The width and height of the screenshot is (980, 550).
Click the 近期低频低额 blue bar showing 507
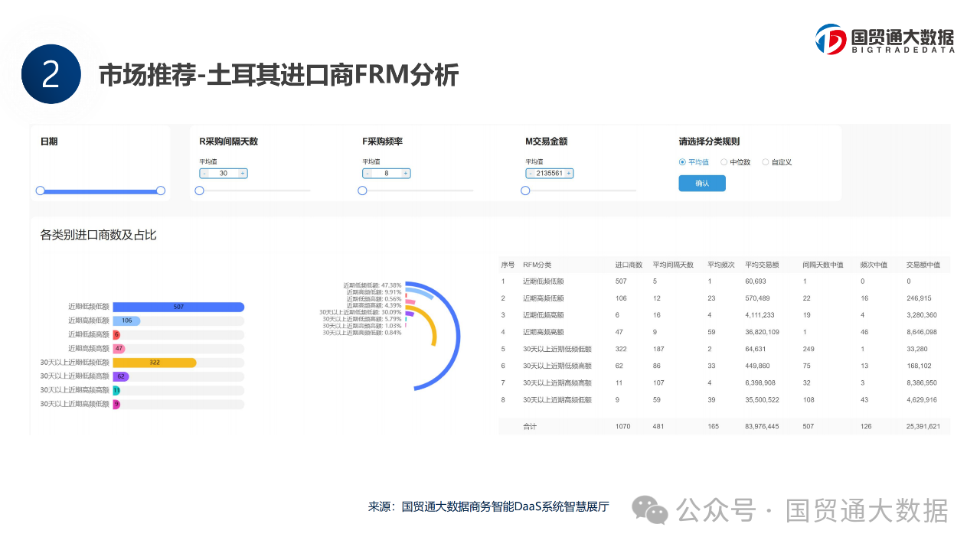(178, 307)
